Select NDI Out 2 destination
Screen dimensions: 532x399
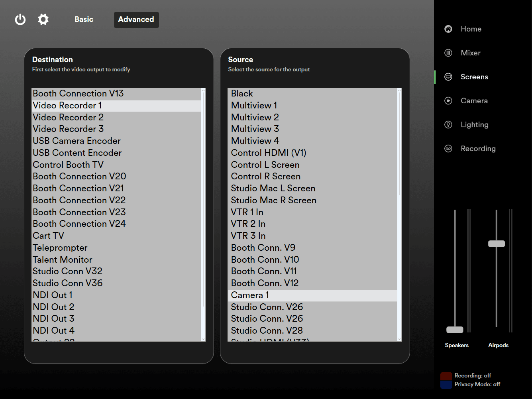116,307
